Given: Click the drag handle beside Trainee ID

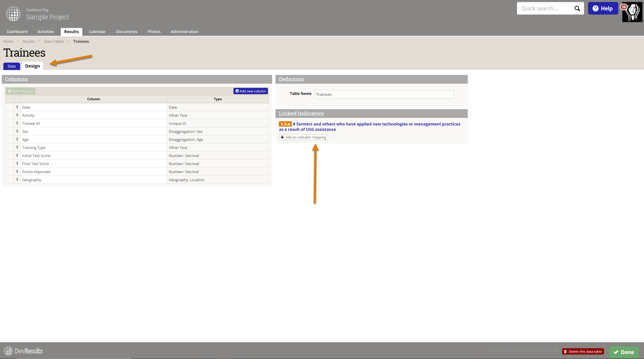Looking at the screenshot, I should (17, 123).
